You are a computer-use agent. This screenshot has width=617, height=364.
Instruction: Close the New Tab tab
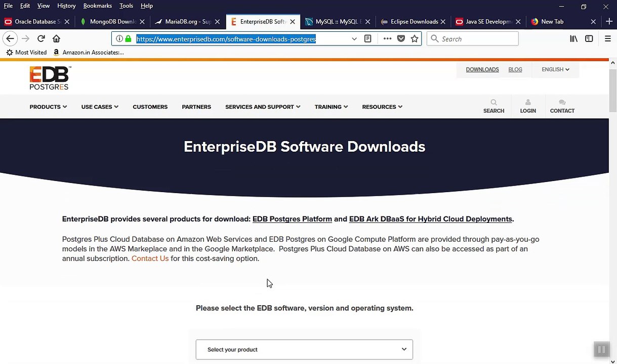pyautogui.click(x=593, y=22)
